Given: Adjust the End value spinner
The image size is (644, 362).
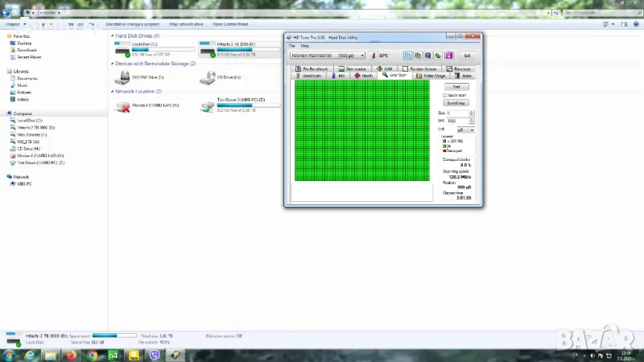Looking at the screenshot, I should click(472, 121).
